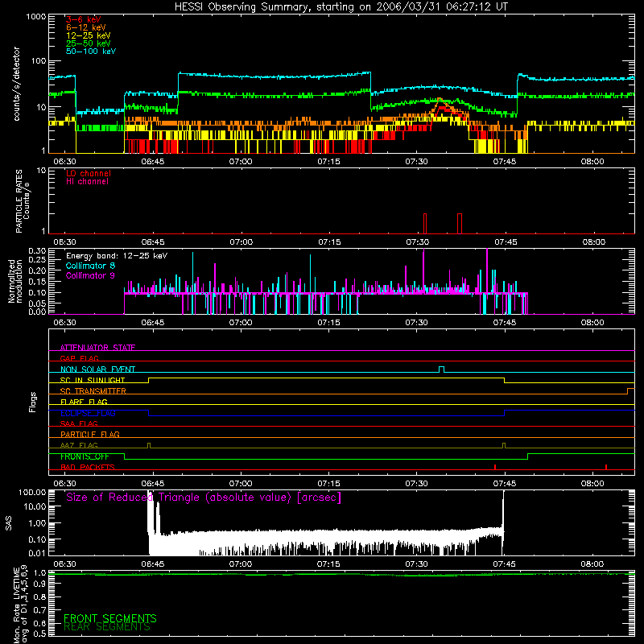Select the NON SOLAR EVENT flag label
Screen dimensions: 644x644
coord(97,369)
